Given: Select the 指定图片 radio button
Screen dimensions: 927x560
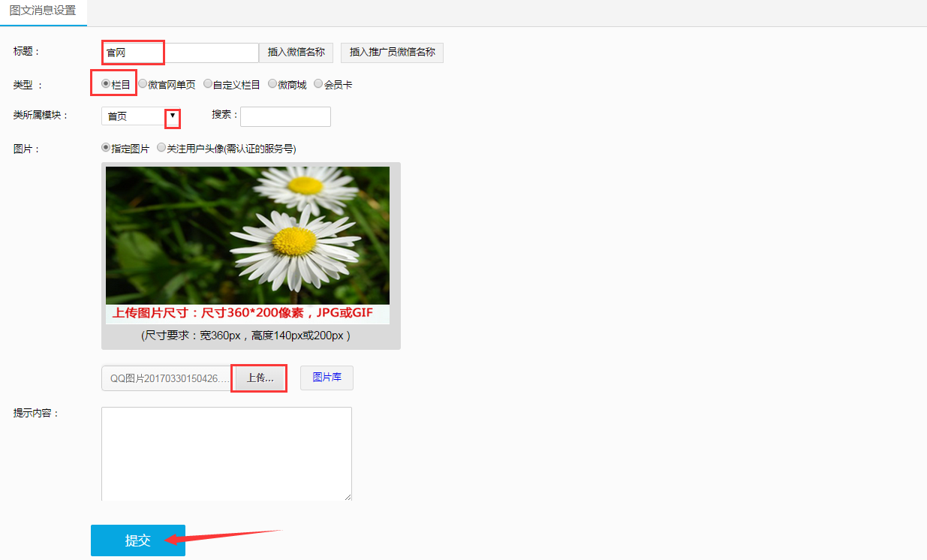Looking at the screenshot, I should point(106,148).
